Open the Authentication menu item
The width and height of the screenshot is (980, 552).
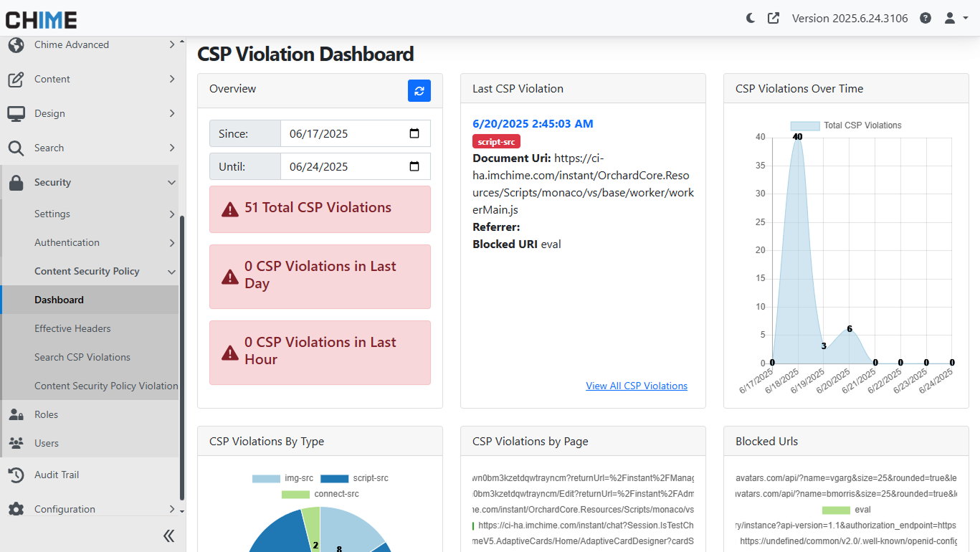pyautogui.click(x=89, y=242)
